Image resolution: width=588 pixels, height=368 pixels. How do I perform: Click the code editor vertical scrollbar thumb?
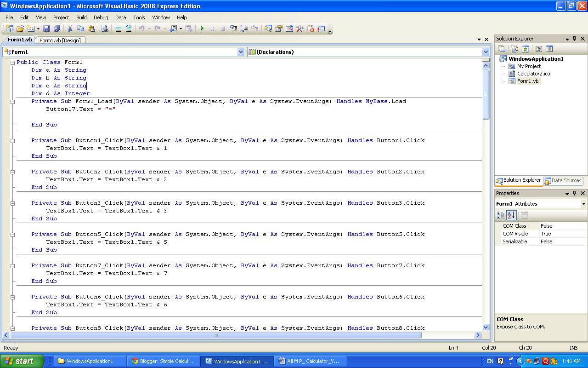(x=486, y=94)
